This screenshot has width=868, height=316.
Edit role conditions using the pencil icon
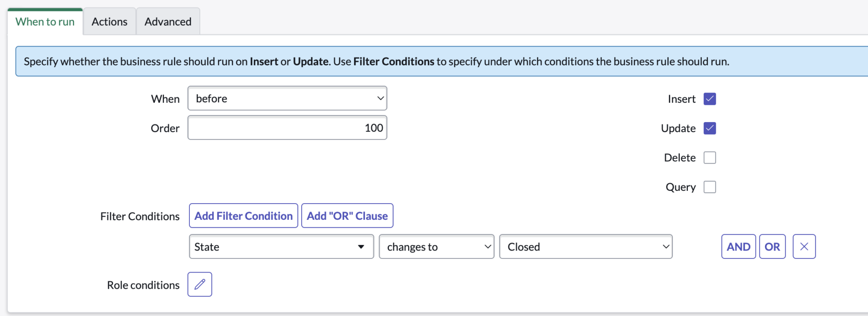point(199,284)
